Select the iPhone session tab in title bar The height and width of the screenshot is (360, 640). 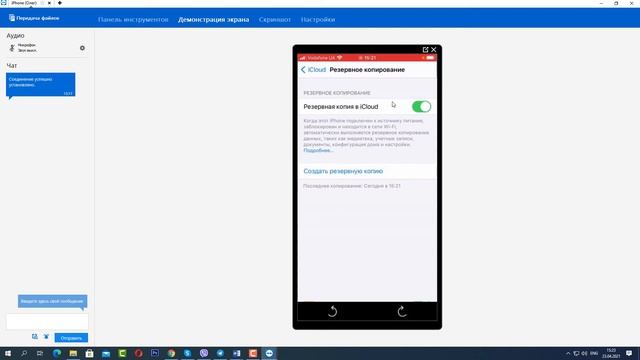tap(24, 3)
